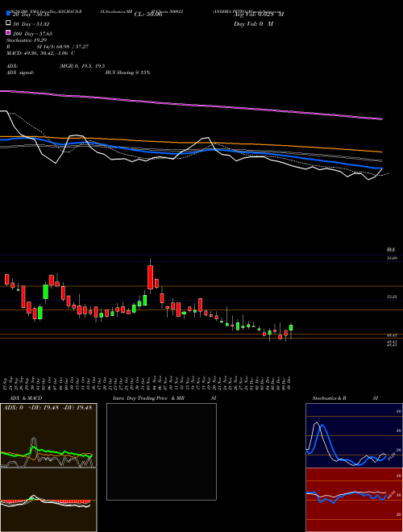The height and width of the screenshot is (532, 403).
Task: Click the ADX indicator chart panel
Action: (48, 435)
